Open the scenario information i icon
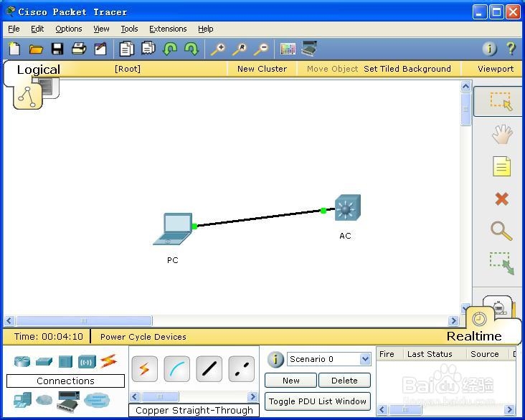This screenshot has height=420, width=525. pyautogui.click(x=275, y=359)
